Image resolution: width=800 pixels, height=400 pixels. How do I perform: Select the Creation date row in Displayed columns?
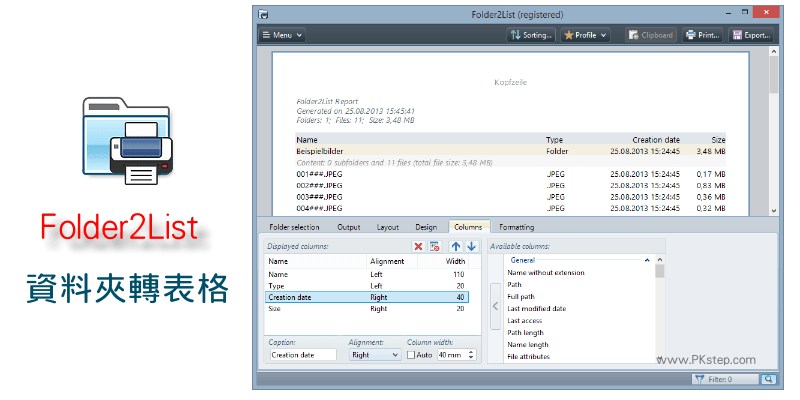coord(366,297)
